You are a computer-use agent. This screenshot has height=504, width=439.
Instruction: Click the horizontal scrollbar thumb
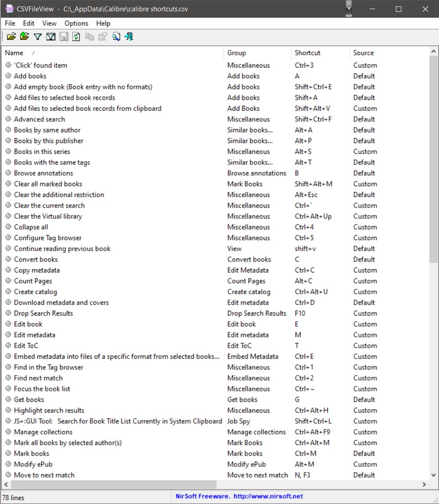tap(114, 484)
